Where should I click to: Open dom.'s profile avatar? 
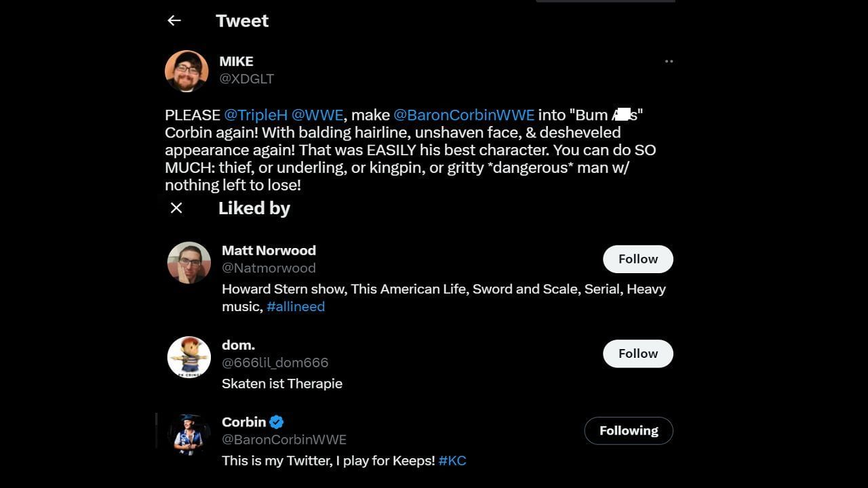click(x=189, y=357)
